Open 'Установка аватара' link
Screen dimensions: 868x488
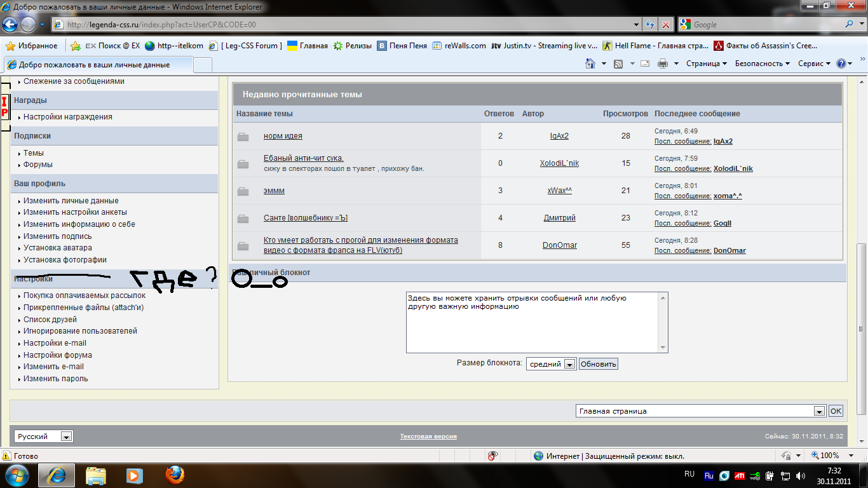pos(58,248)
